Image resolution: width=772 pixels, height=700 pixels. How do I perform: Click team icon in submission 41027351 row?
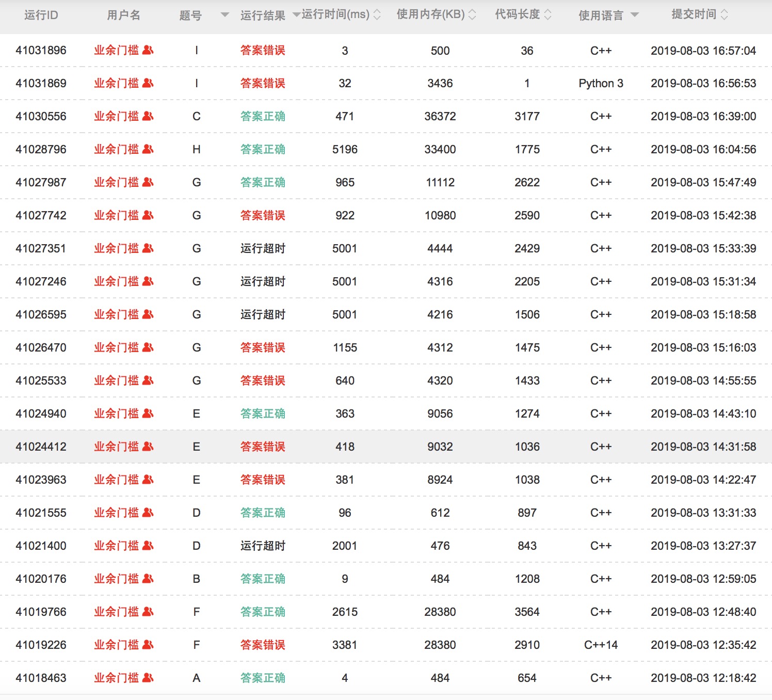(x=148, y=248)
